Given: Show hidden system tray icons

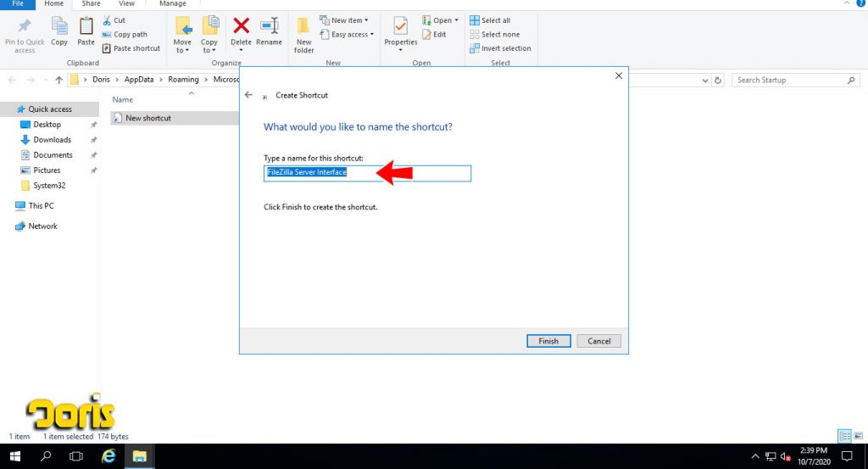Looking at the screenshot, I should coord(754,457).
